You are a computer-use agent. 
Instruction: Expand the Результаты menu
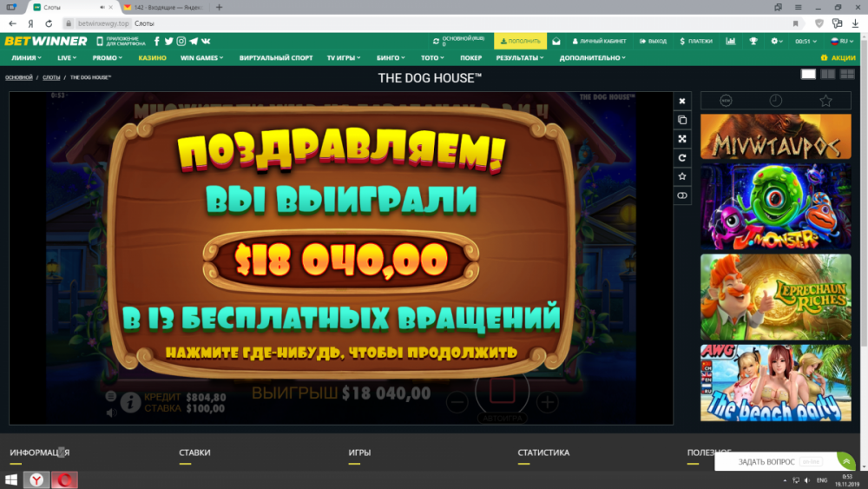520,57
